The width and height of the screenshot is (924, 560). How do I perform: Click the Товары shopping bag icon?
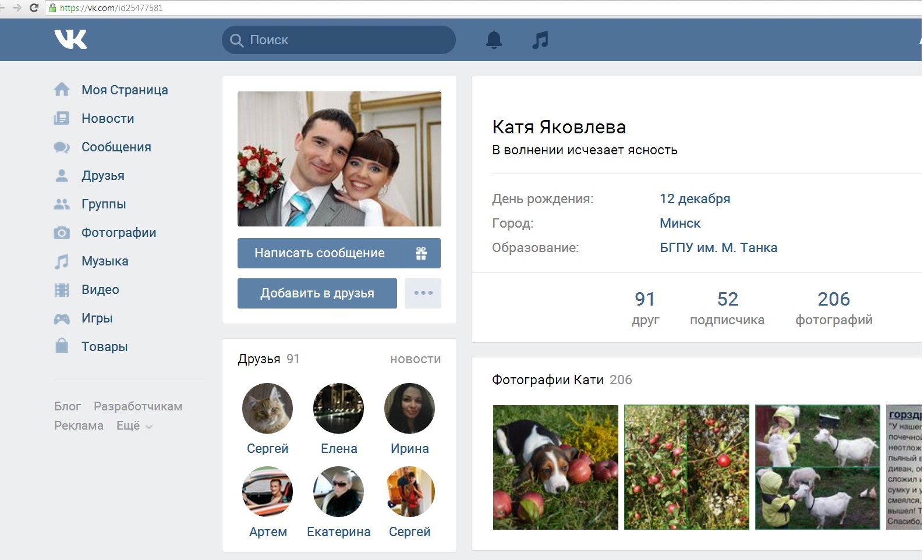pyautogui.click(x=62, y=346)
